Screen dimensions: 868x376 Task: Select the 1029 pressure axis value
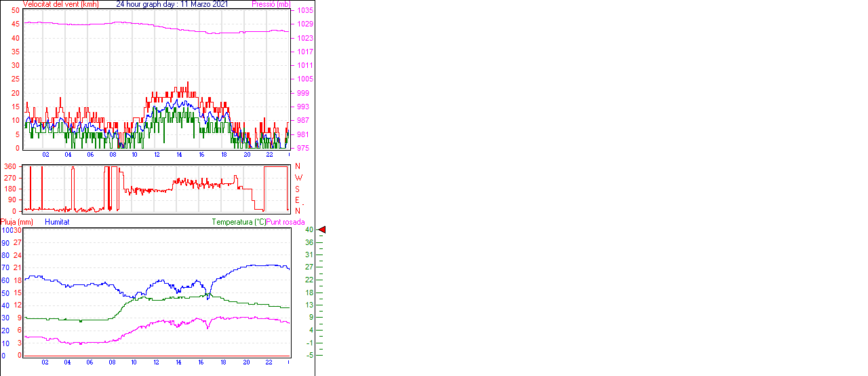tap(304, 24)
